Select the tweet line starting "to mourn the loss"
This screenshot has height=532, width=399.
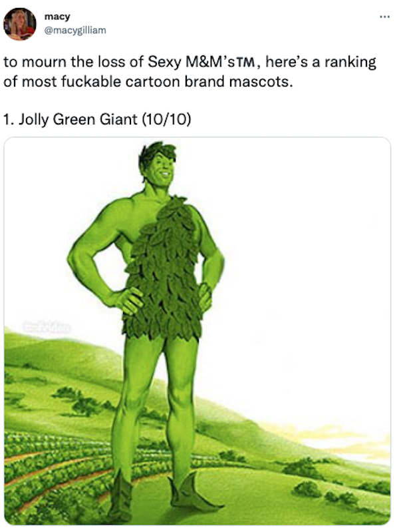point(190,62)
